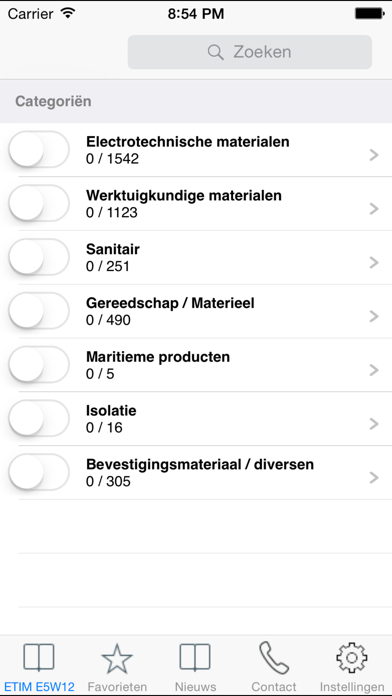Screen dimensions: 392x696
Task: Tap the Wi-Fi icon in status bar
Action: tap(67, 13)
